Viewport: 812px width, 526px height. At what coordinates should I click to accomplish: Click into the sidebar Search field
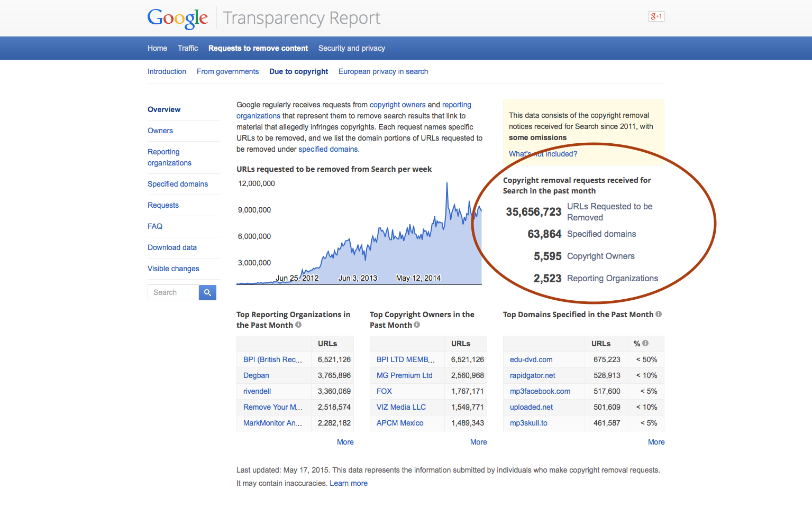[173, 292]
